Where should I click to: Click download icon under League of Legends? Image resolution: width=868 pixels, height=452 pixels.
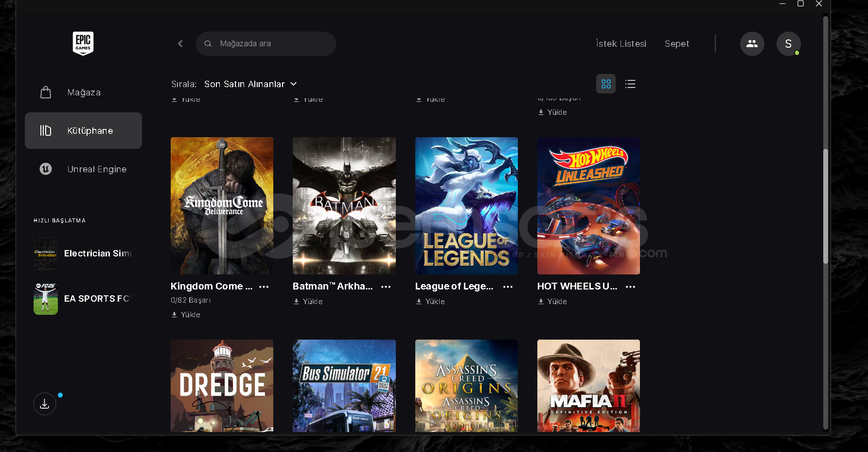[x=419, y=302]
